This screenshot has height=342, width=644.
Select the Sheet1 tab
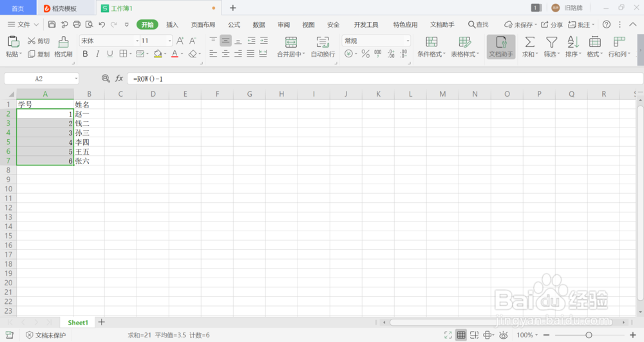78,323
